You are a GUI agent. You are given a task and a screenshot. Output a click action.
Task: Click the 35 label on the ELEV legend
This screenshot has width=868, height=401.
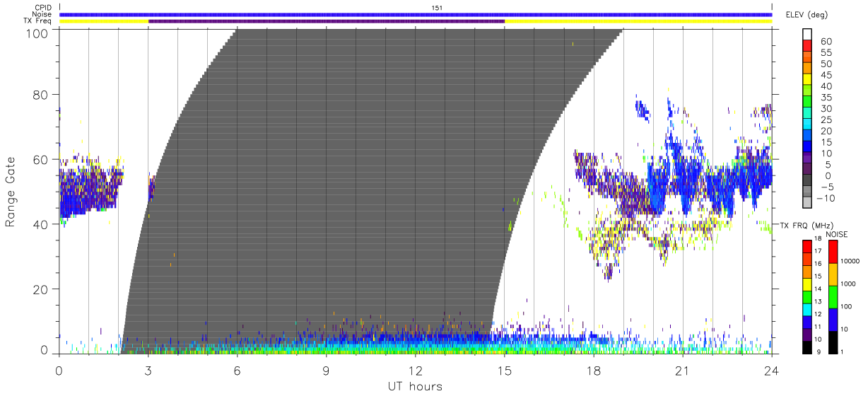coord(826,98)
